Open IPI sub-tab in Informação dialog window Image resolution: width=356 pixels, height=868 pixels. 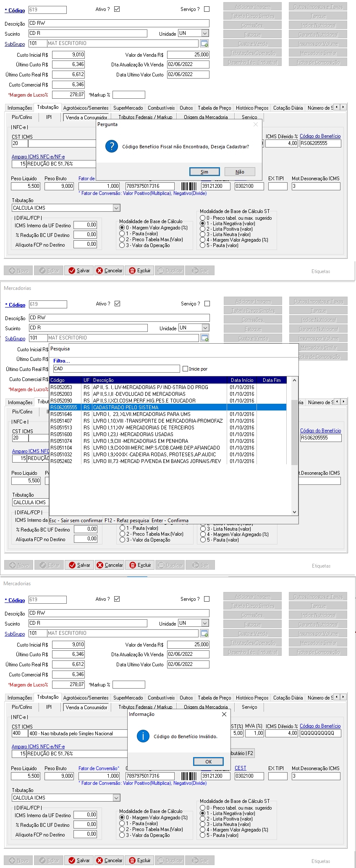(49, 707)
